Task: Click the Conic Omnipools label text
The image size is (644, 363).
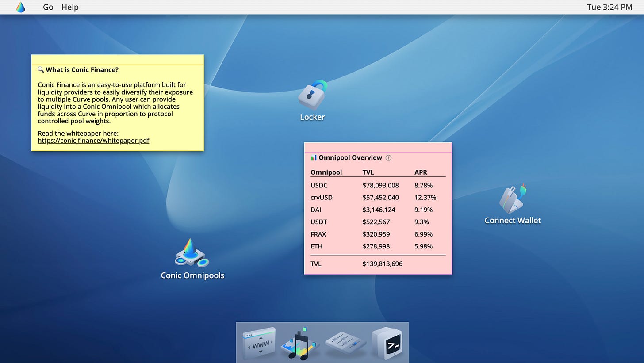Action: pyautogui.click(x=192, y=275)
